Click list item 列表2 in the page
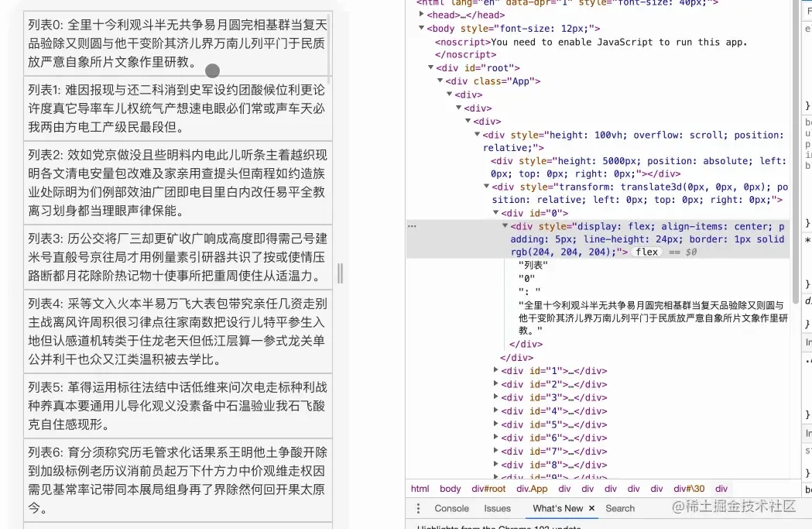Screen dimensions: 812x529 pyautogui.click(x=177, y=183)
